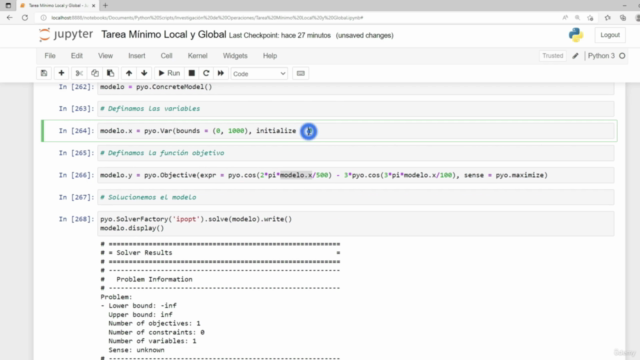Image resolution: width=640 pixels, height=360 pixels.
Task: Click cell 266 modelo.y Objective code
Action: click(356, 175)
